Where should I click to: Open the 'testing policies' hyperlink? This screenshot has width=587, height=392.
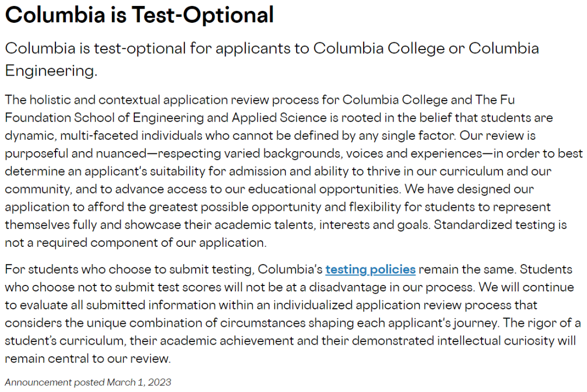tap(370, 269)
